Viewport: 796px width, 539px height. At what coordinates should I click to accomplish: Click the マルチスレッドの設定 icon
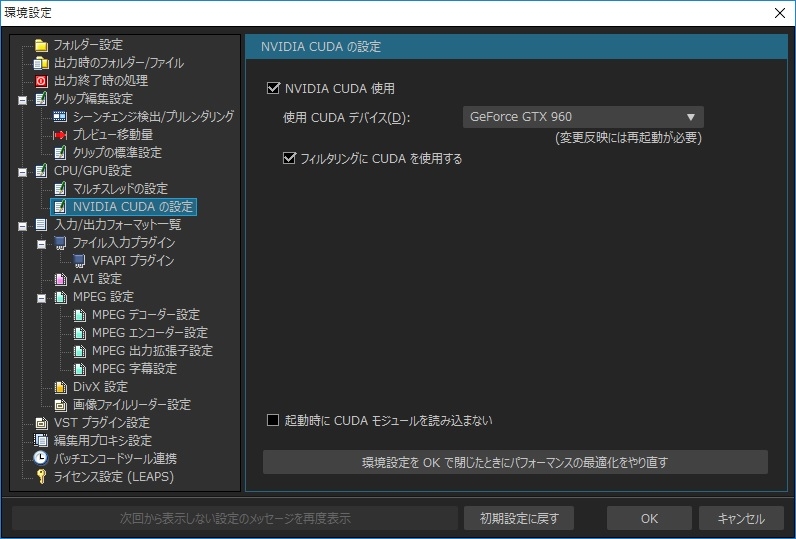point(60,189)
